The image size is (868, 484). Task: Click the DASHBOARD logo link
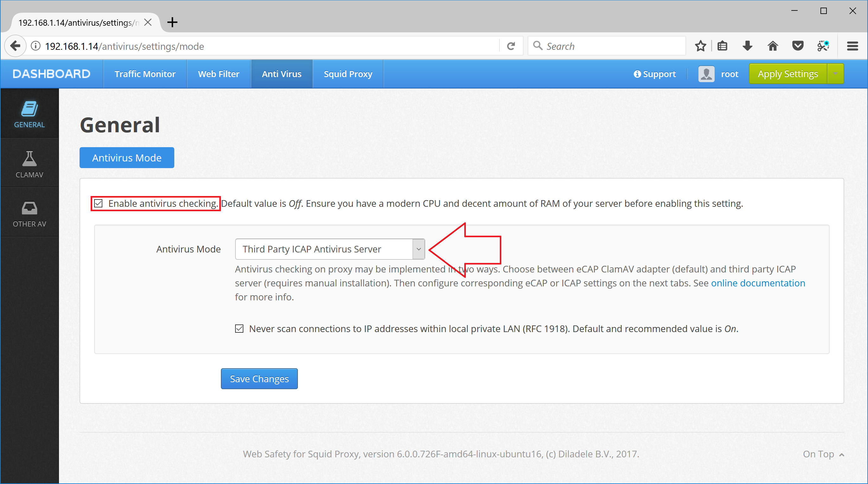pos(51,74)
